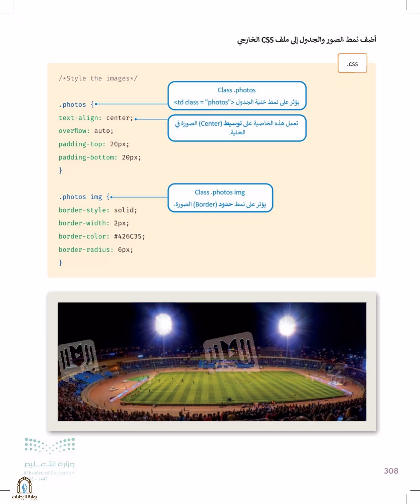Click the selector line .photos {

point(76,104)
